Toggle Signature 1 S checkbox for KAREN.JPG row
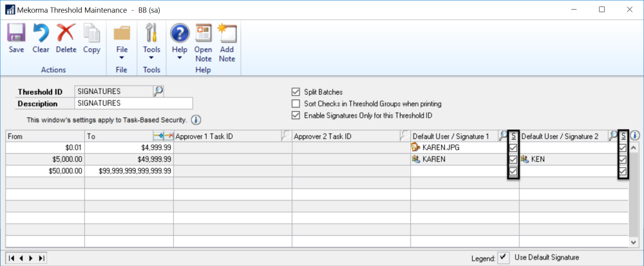The image size is (644, 266). (513, 147)
